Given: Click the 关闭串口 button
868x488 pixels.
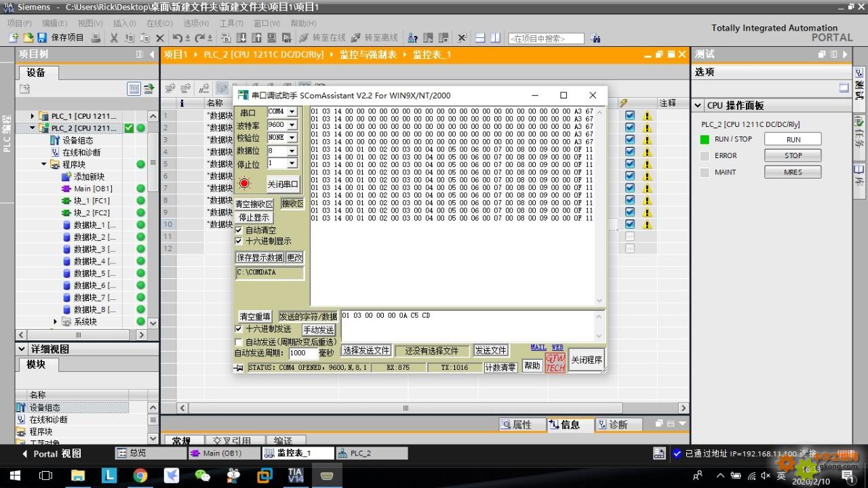Looking at the screenshot, I should [x=283, y=184].
